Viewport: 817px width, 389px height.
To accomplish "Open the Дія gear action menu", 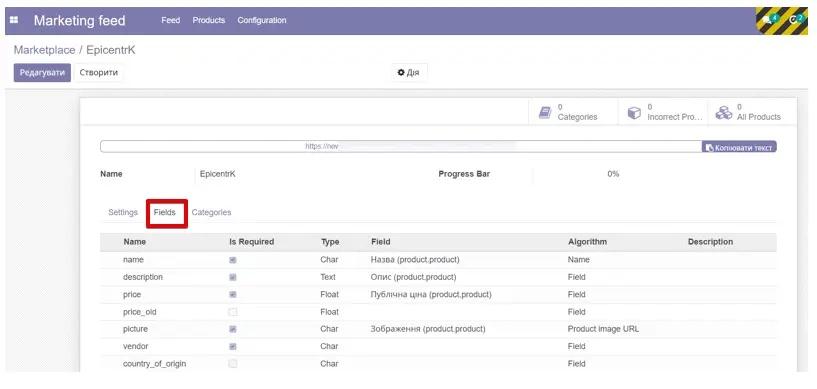I will point(408,72).
